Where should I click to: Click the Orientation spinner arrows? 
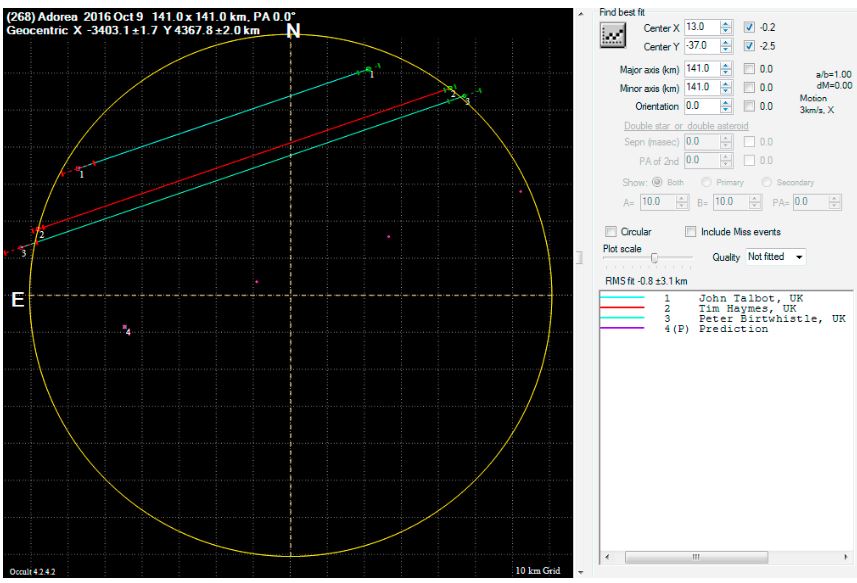pyautogui.click(x=727, y=105)
